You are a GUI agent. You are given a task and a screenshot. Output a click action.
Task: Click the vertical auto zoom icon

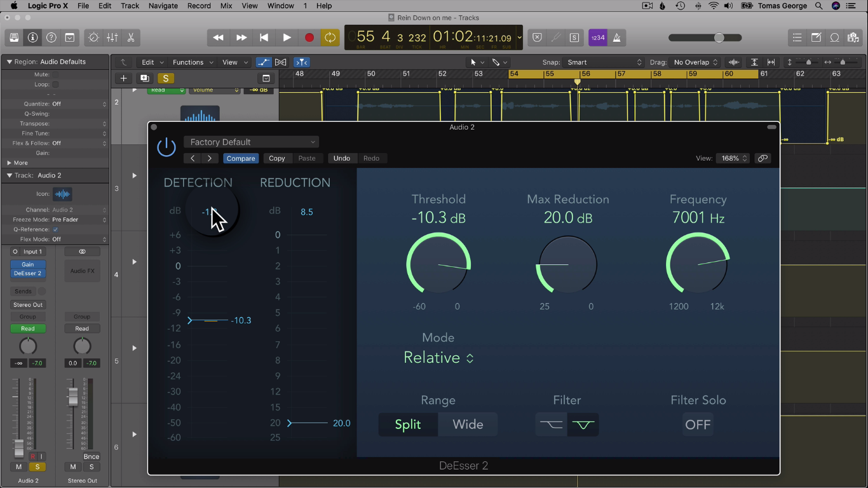click(754, 62)
